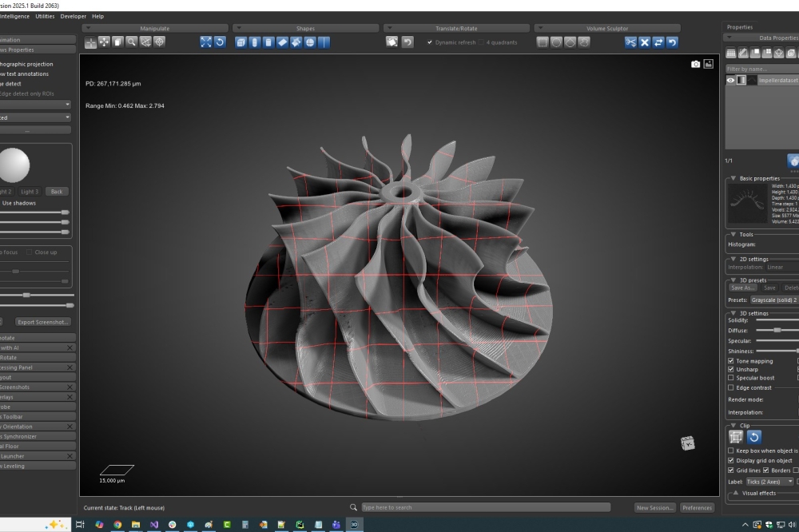Click the camera snapshot icon in the 3D view

[x=695, y=64]
